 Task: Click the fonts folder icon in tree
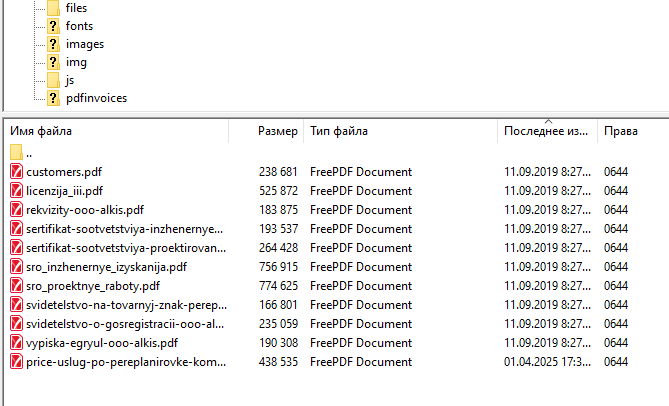click(x=54, y=26)
